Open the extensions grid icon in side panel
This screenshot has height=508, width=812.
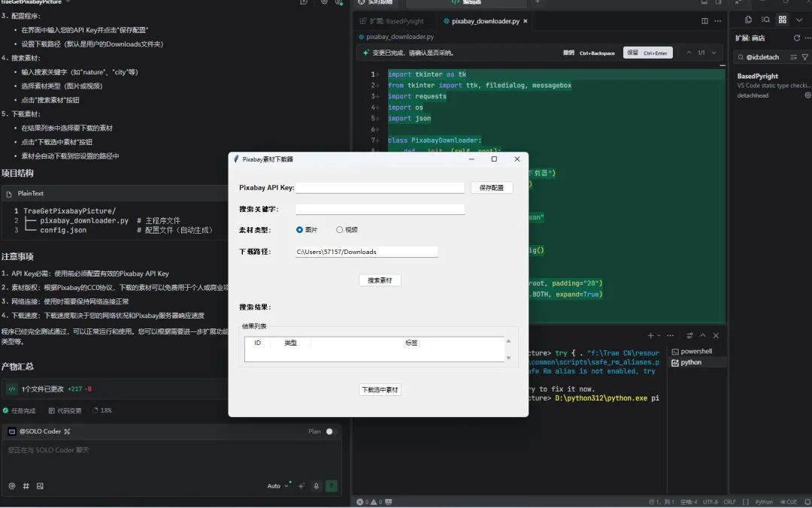tap(783, 20)
